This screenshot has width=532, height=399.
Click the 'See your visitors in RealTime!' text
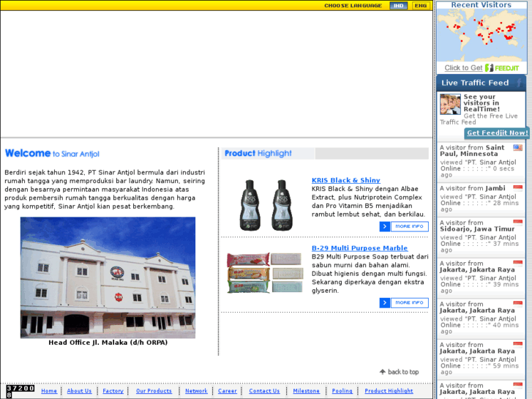pyautogui.click(x=482, y=103)
